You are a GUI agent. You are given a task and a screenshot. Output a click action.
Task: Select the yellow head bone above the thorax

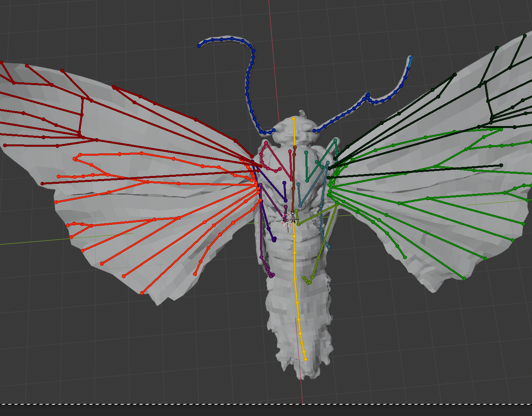pyautogui.click(x=294, y=133)
